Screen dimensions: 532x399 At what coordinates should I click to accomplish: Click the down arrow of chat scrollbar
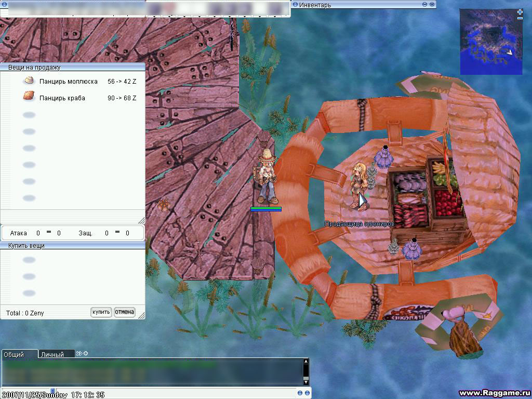tap(305, 382)
